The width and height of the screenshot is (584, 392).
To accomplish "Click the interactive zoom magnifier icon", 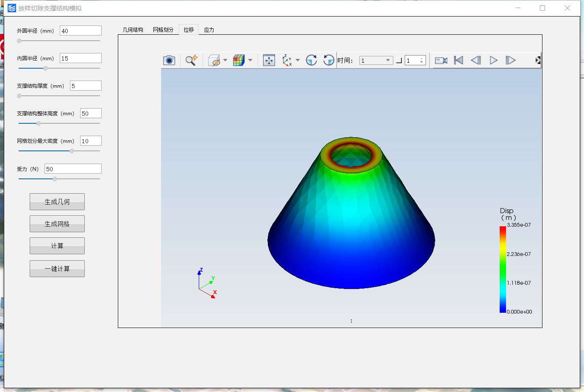I will 191,60.
